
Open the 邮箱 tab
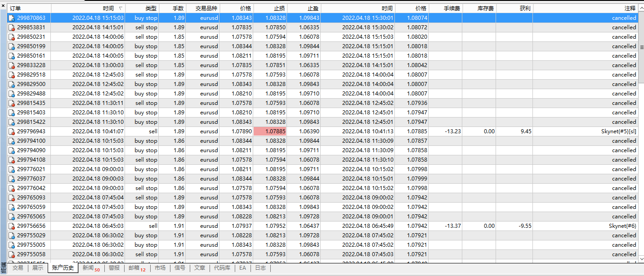click(137, 268)
